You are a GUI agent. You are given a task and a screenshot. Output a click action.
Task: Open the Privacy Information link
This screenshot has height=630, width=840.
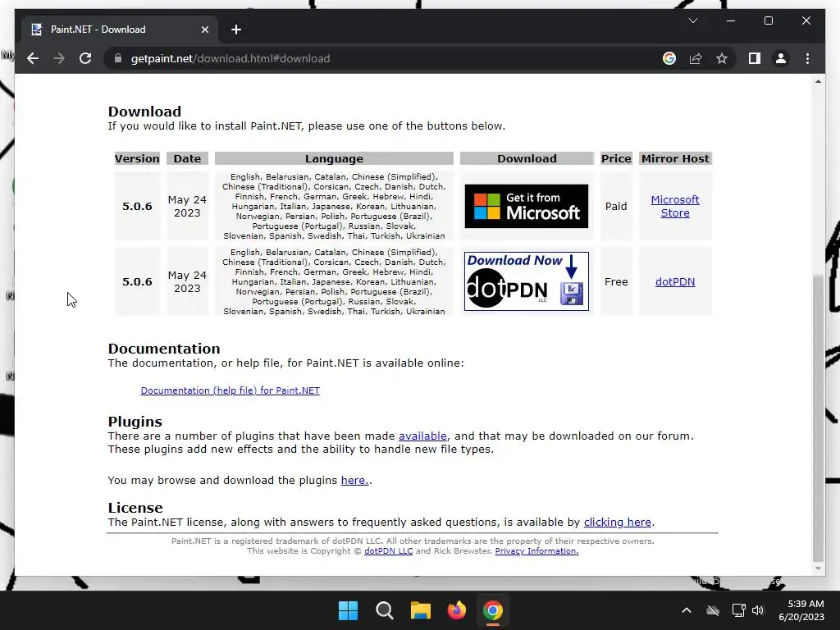pos(536,551)
